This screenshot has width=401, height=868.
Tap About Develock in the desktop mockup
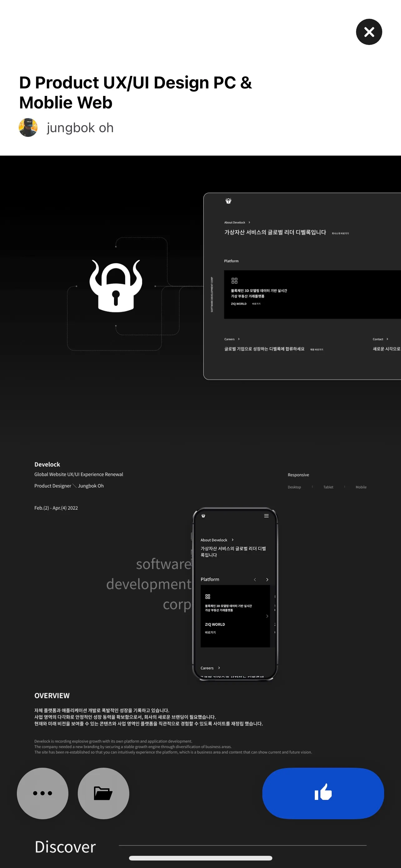(235, 222)
